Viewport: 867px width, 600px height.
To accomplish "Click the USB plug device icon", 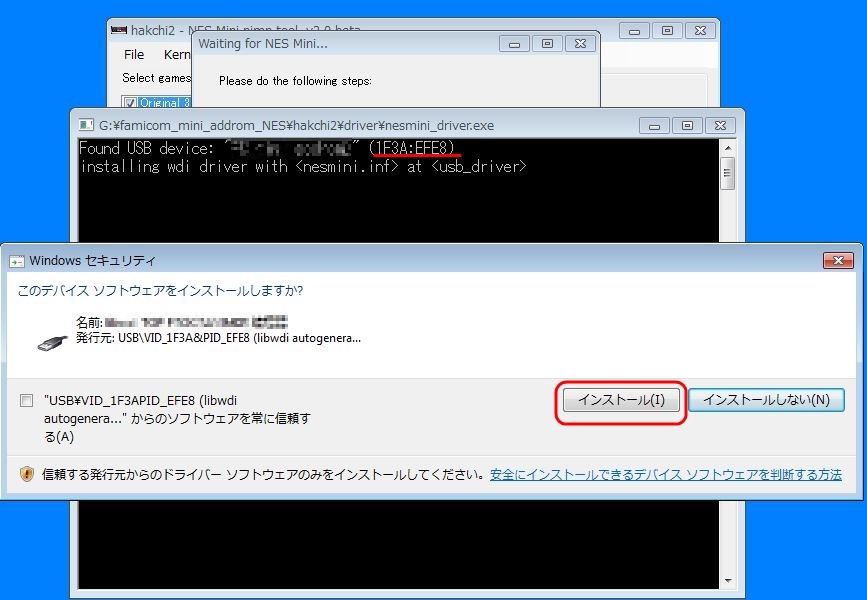I will (52, 342).
